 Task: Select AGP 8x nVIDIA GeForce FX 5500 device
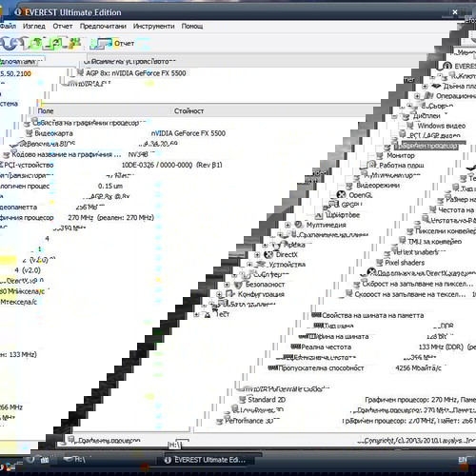click(136, 73)
